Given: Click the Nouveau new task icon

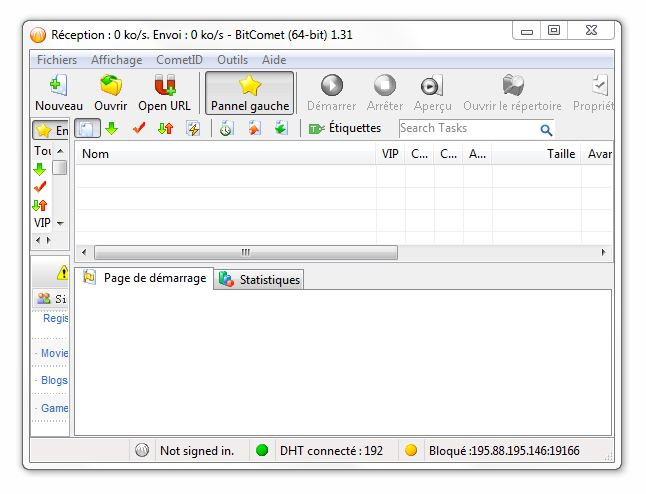Looking at the screenshot, I should (x=59, y=85).
